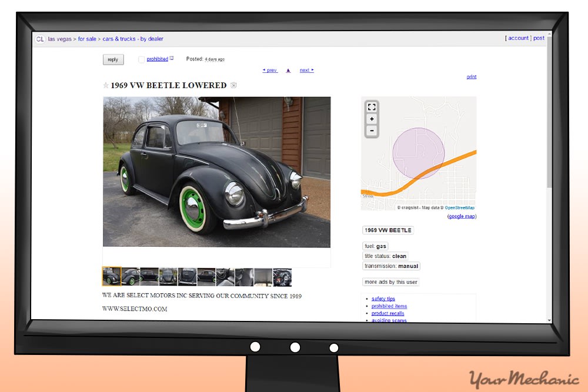Click the scrollbar down arrow
Screen dimensions: 588x392
coord(549,320)
